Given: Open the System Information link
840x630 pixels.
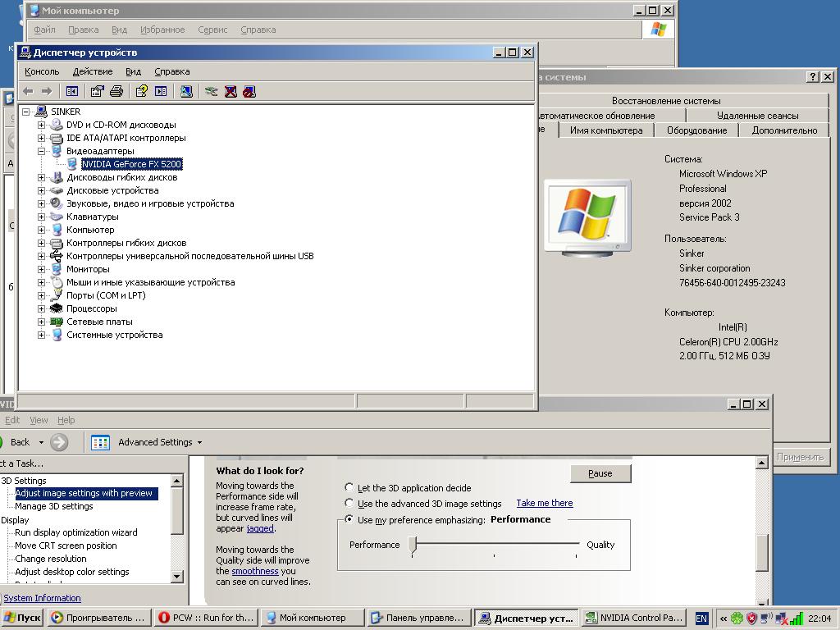Looking at the screenshot, I should [43, 598].
